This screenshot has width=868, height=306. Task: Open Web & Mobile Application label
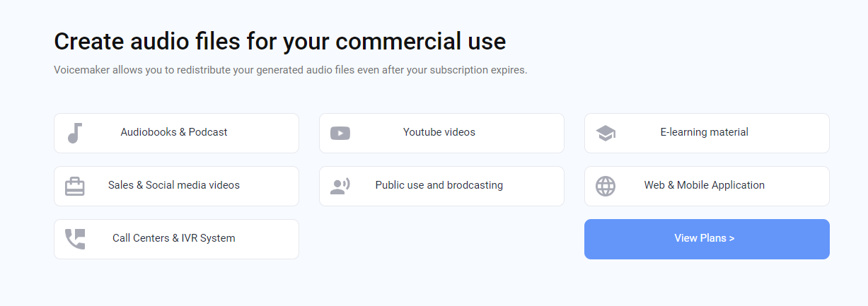coord(704,185)
